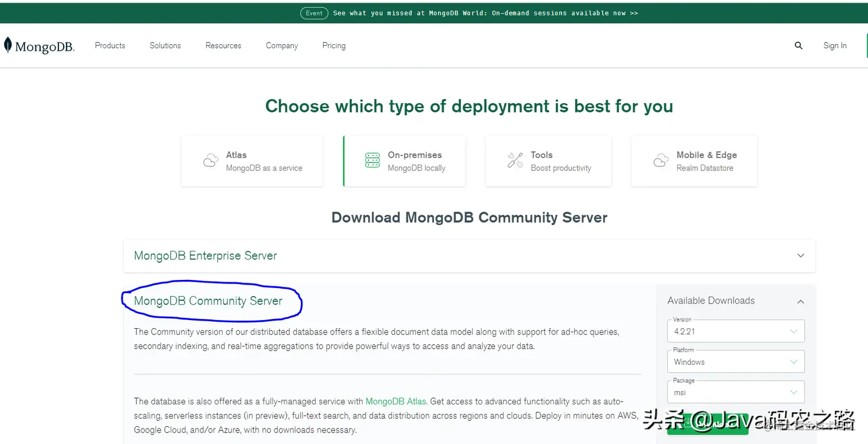Viewport: 868px width, 444px height.
Task: Click the MongoDB World event banner text
Action: coord(485,13)
